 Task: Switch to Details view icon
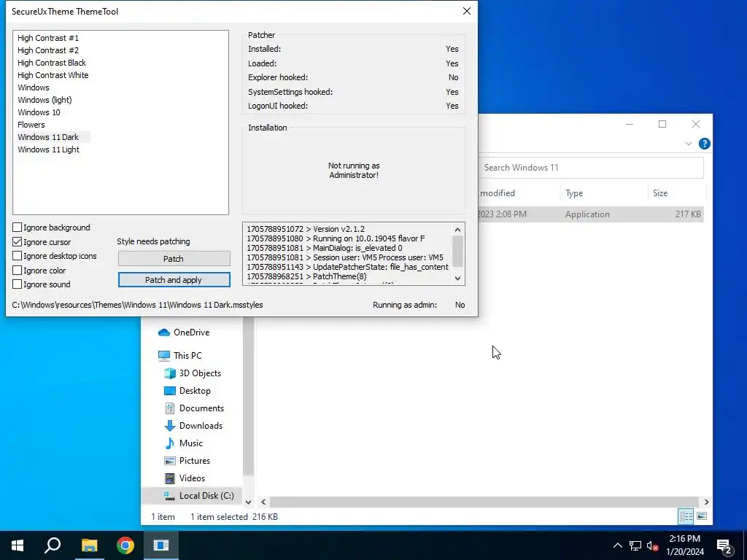click(x=686, y=516)
